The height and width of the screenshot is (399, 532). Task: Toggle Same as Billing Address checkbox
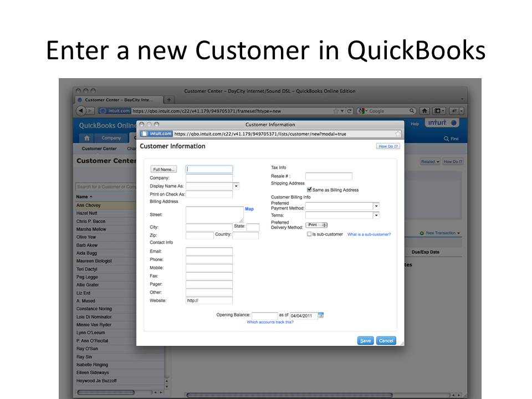(x=309, y=190)
